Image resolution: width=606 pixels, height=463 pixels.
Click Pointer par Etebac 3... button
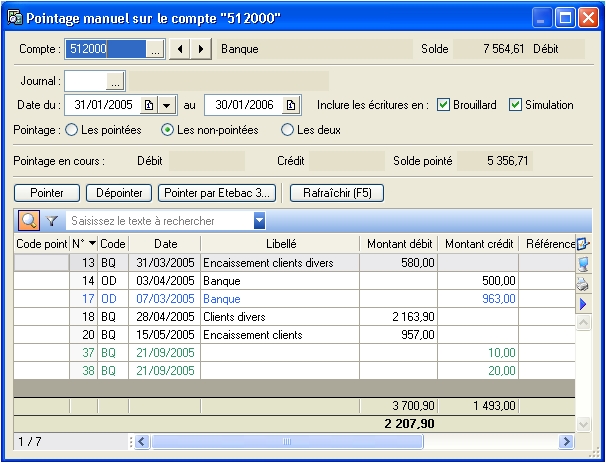(217, 193)
